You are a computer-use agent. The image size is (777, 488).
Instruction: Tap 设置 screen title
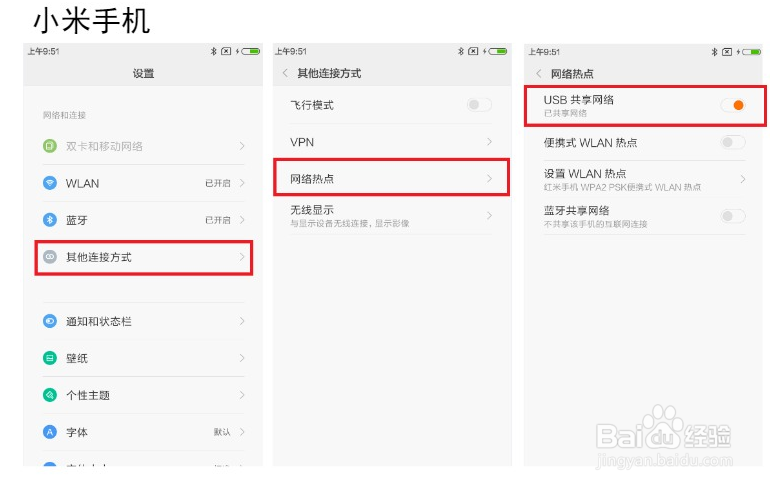click(143, 74)
